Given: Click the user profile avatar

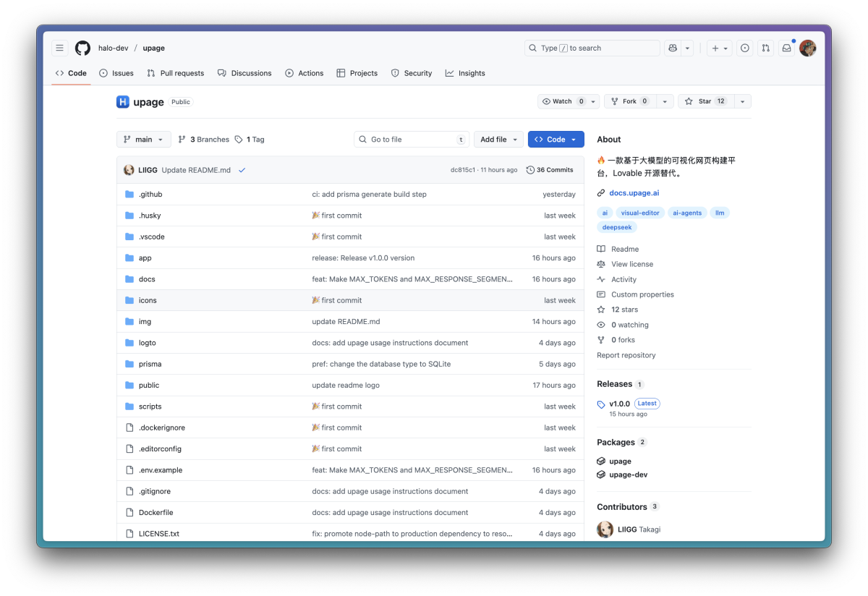Looking at the screenshot, I should (808, 48).
